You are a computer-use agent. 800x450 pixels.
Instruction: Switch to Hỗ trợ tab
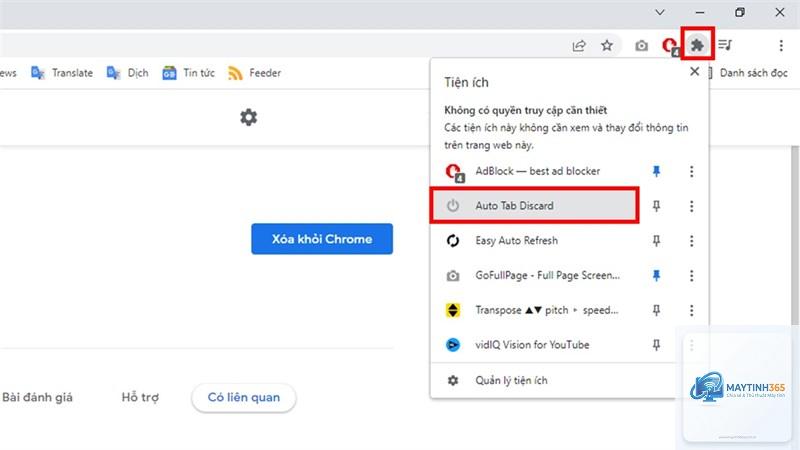pyautogui.click(x=140, y=397)
